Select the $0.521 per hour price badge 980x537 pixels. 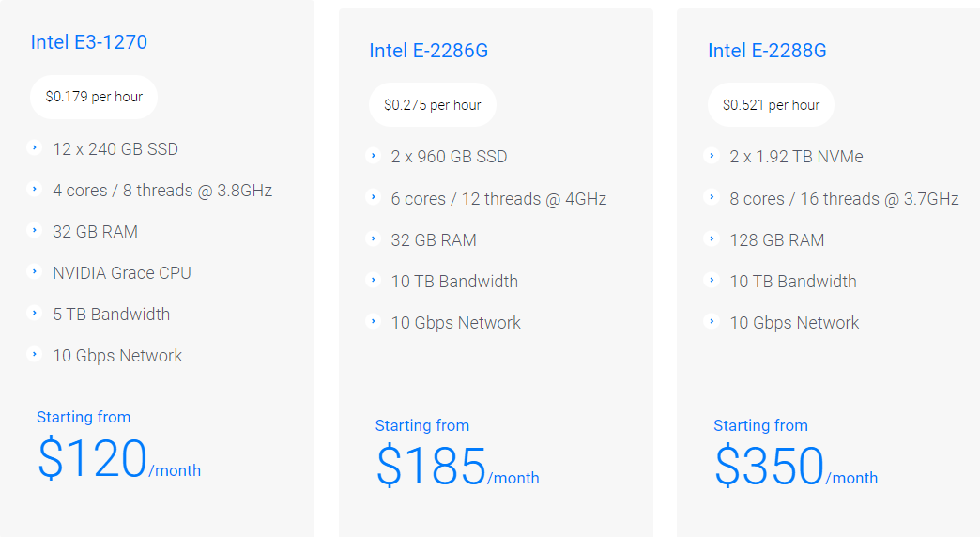(x=771, y=105)
